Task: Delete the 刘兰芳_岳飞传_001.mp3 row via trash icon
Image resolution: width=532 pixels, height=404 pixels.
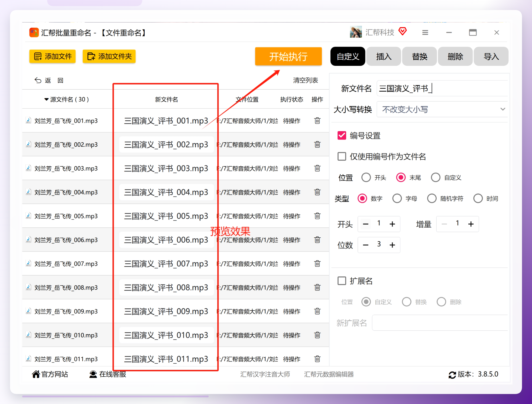Action: pos(317,121)
